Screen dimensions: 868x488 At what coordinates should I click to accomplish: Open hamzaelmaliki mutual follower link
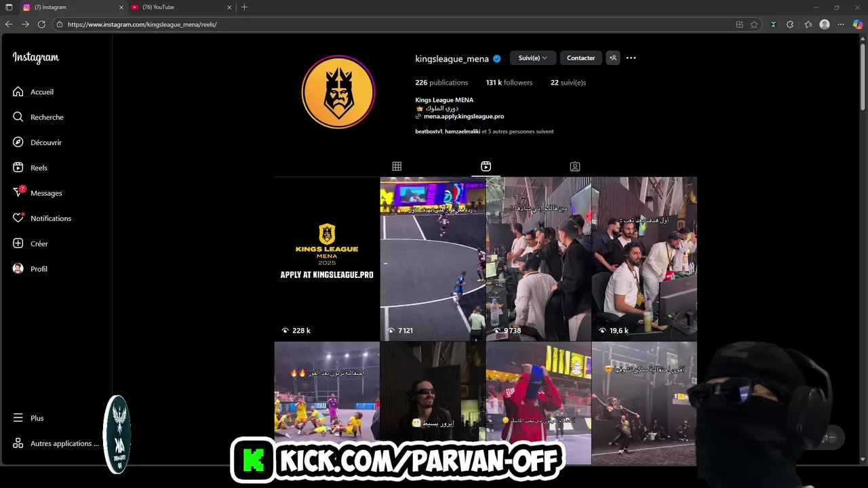[x=462, y=131]
